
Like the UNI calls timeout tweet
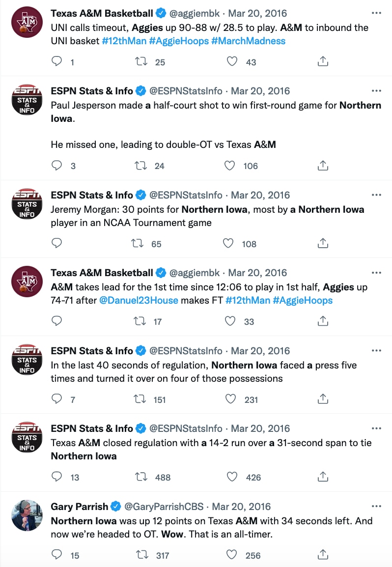pyautogui.click(x=231, y=61)
